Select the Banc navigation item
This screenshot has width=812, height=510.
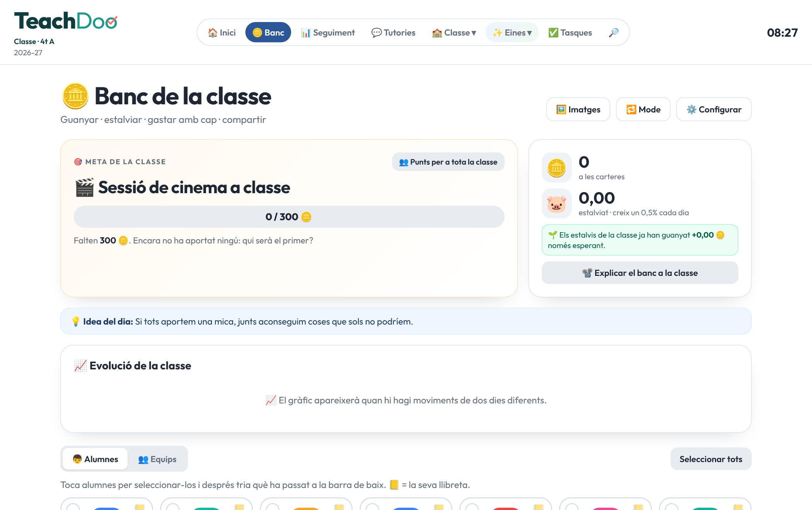(x=268, y=32)
